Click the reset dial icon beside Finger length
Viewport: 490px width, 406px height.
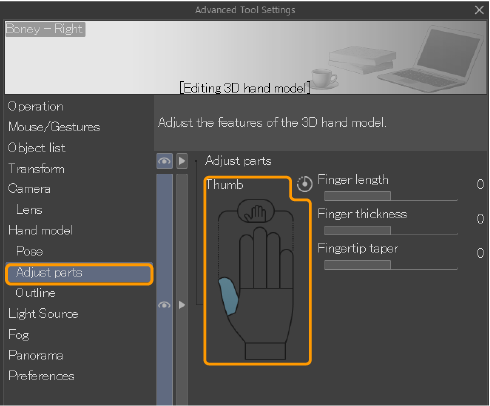[304, 184]
